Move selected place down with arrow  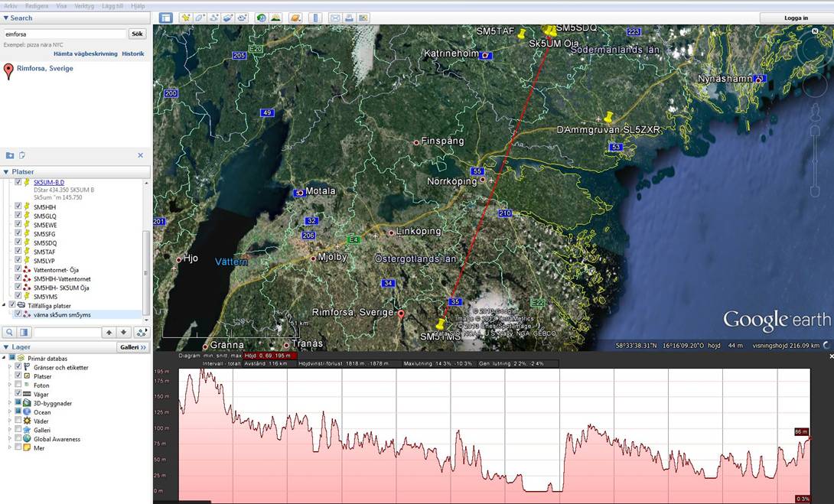pos(123,332)
